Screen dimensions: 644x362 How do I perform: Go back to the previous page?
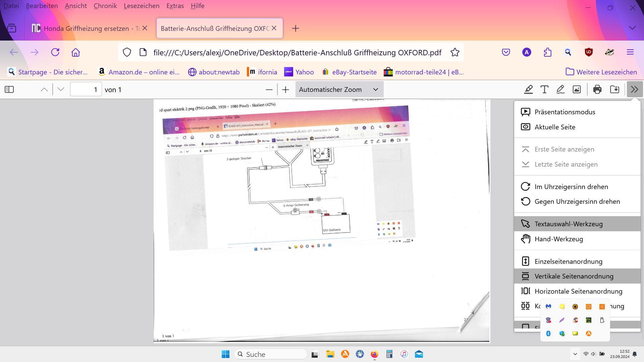tap(14, 52)
